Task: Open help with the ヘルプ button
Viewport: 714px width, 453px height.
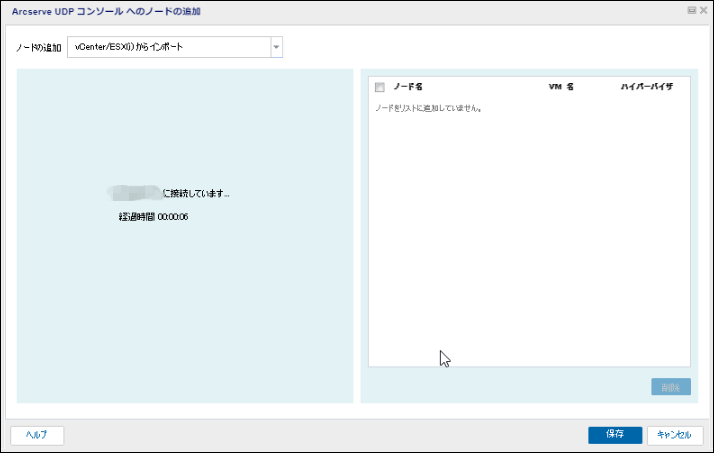Action: point(37,435)
